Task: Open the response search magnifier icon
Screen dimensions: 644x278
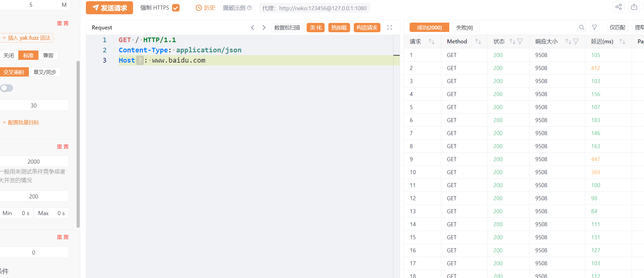Action: (x=582, y=28)
